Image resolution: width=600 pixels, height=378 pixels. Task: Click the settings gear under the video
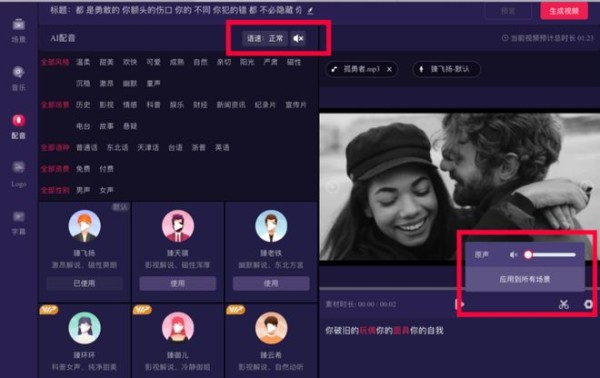tap(588, 305)
